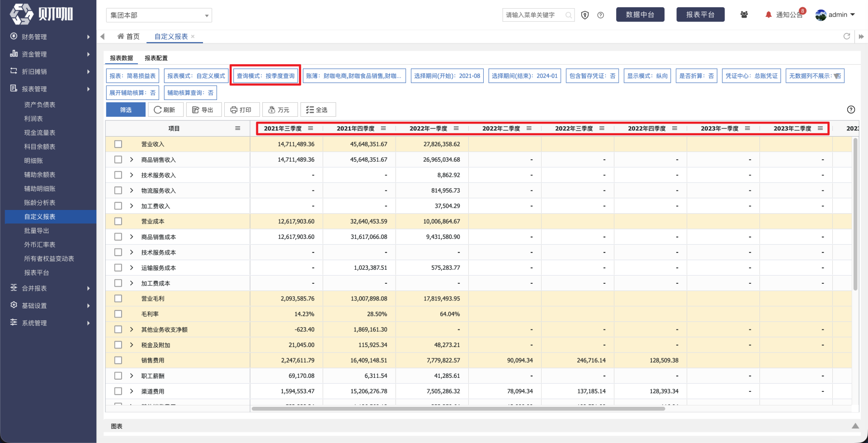This screenshot has height=443, width=868.
Task: Open column menu for 项目 column
Action: pyautogui.click(x=238, y=129)
